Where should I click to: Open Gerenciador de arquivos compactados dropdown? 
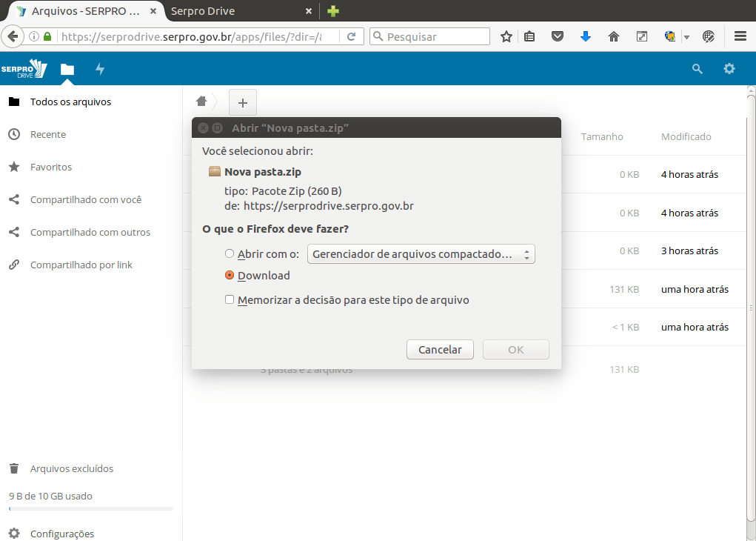click(x=421, y=254)
